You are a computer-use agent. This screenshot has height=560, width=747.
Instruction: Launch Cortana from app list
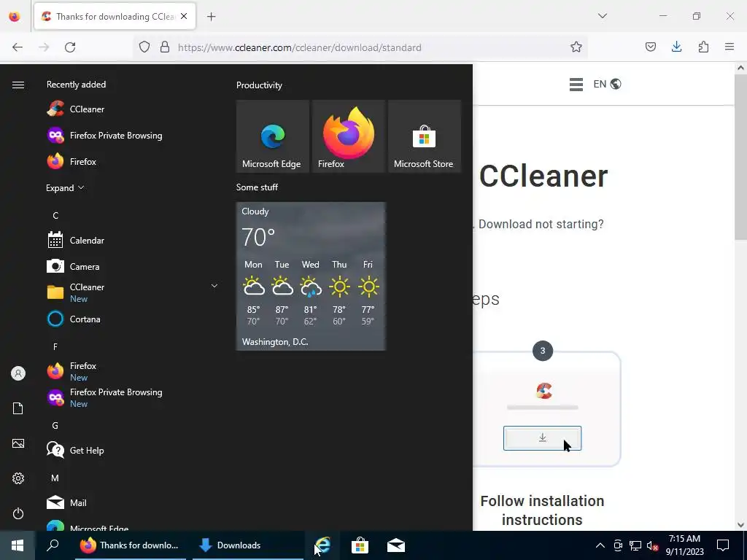[x=74, y=319]
